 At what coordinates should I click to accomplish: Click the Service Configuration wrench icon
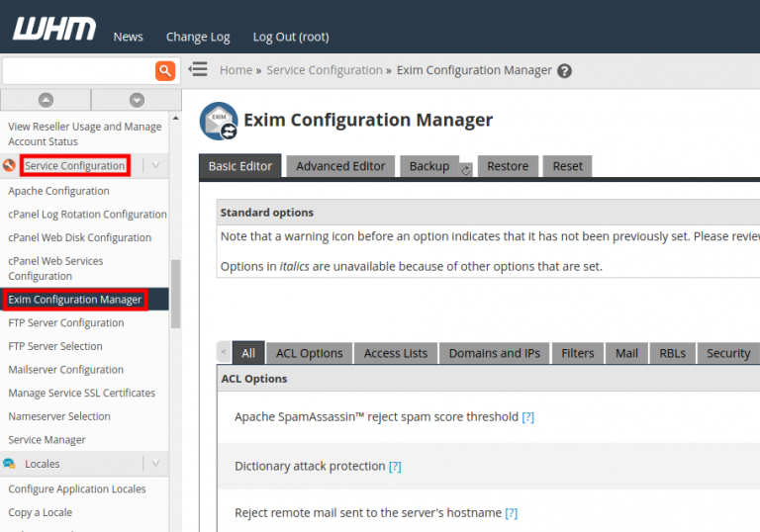click(x=9, y=165)
